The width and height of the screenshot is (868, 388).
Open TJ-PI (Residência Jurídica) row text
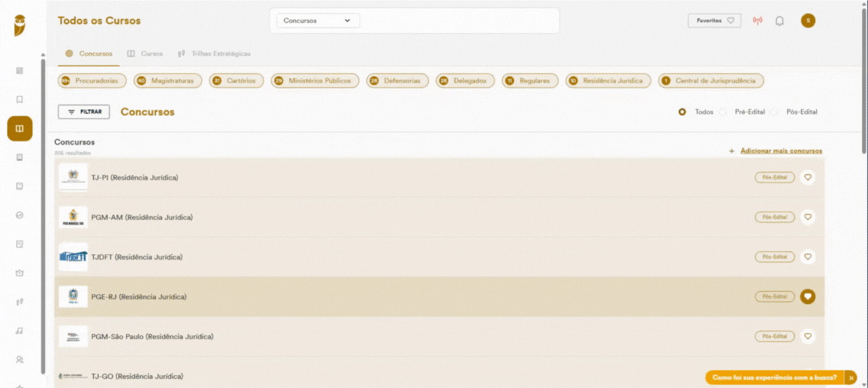click(x=134, y=178)
